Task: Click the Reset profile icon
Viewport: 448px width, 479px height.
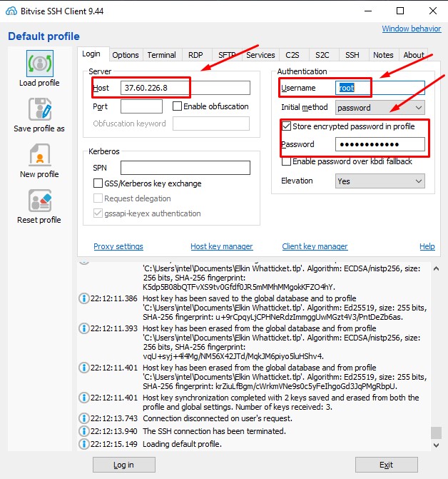Action: 39,201
